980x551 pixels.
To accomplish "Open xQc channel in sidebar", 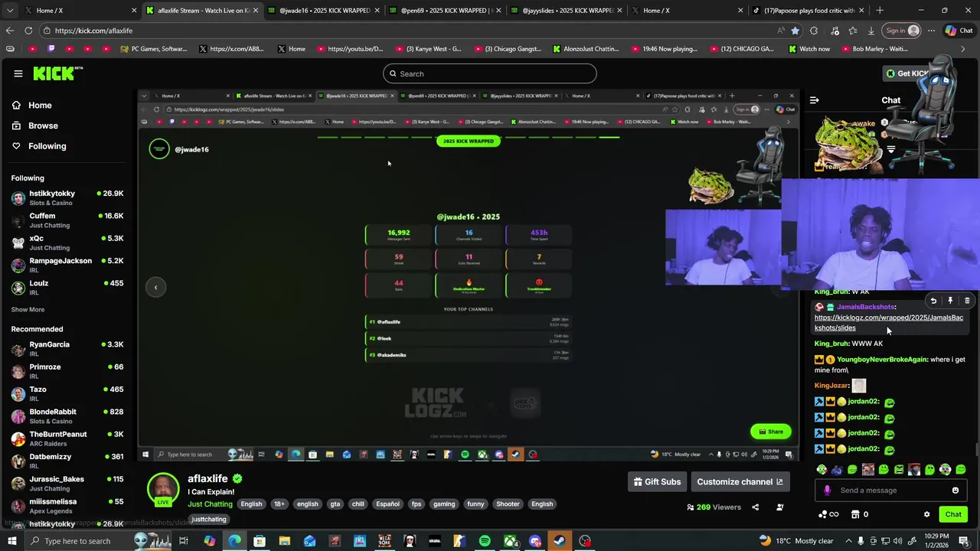I will (67, 243).
